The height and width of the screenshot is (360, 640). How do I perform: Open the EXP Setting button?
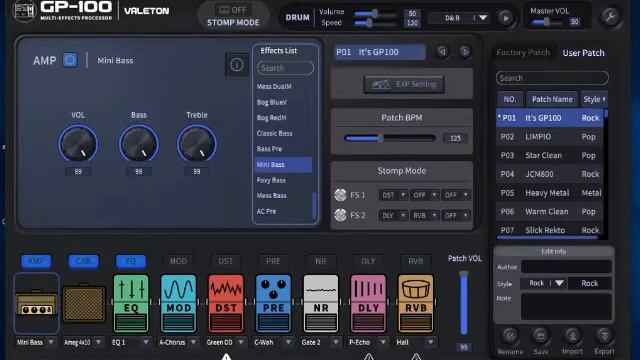(404, 84)
